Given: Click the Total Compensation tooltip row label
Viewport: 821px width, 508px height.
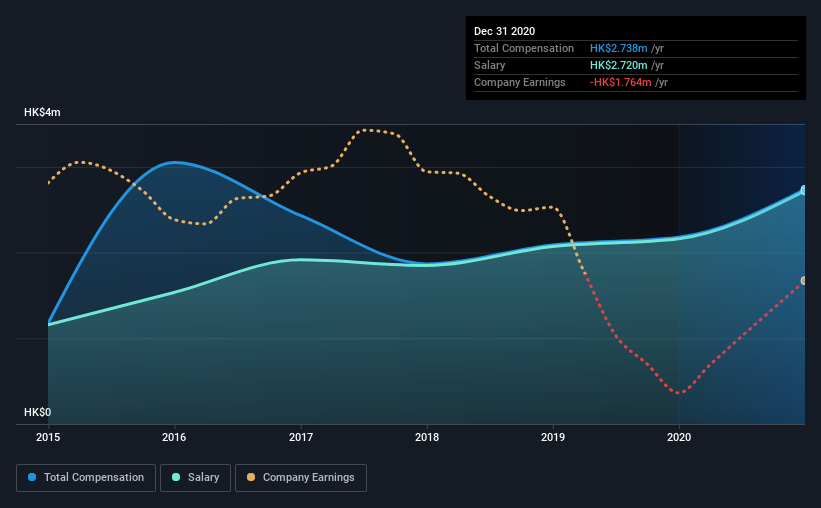Looking at the screenshot, I should coord(524,48).
